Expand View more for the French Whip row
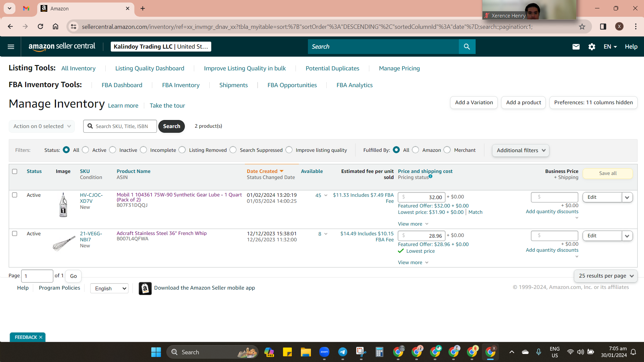 tap(413, 262)
